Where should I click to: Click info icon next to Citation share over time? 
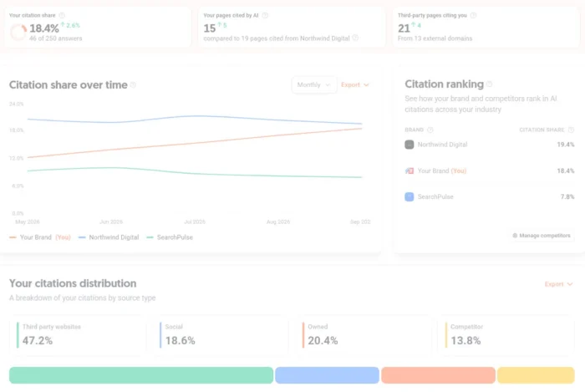(133, 85)
